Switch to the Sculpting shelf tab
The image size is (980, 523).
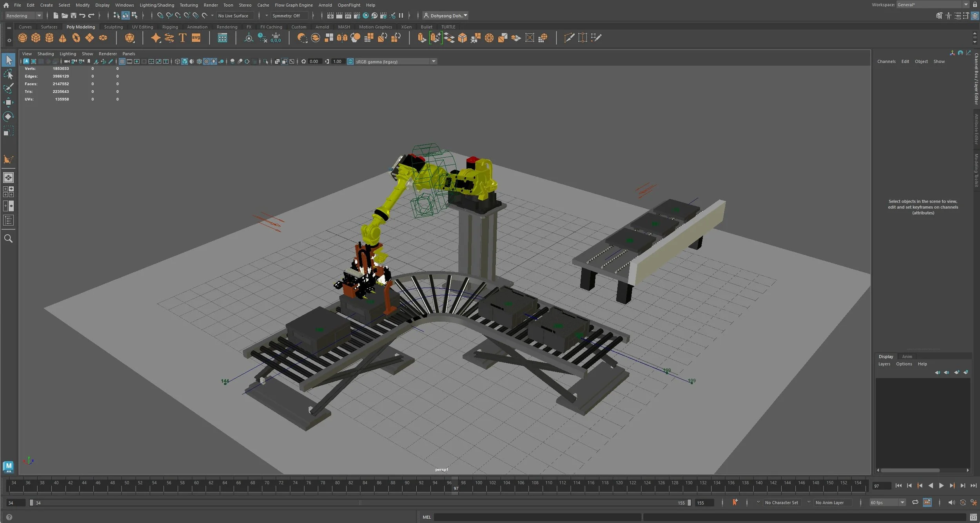point(113,27)
